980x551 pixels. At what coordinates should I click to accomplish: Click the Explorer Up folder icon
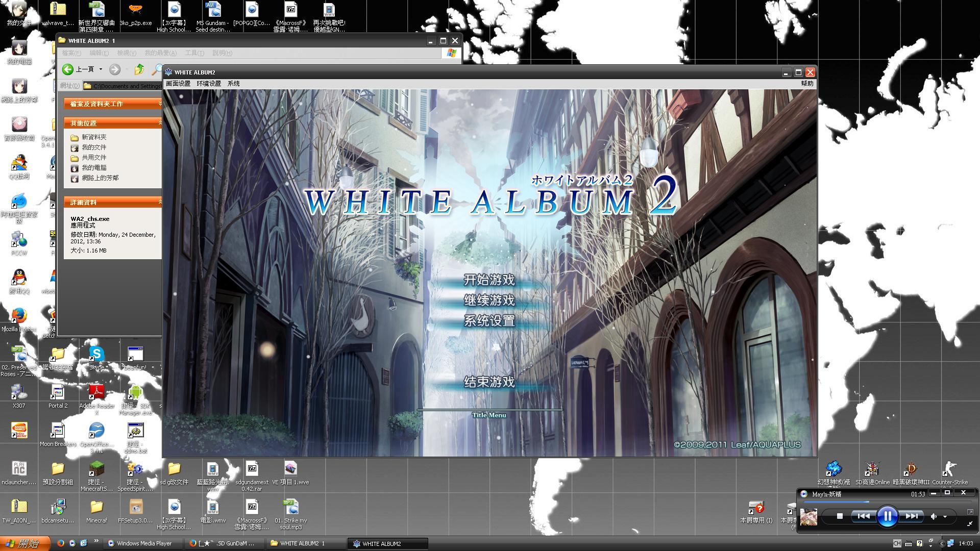[139, 69]
